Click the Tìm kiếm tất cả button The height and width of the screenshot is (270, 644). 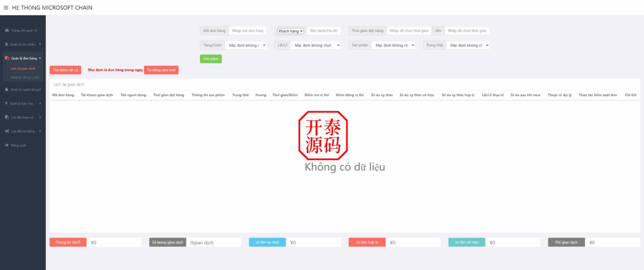(65, 70)
